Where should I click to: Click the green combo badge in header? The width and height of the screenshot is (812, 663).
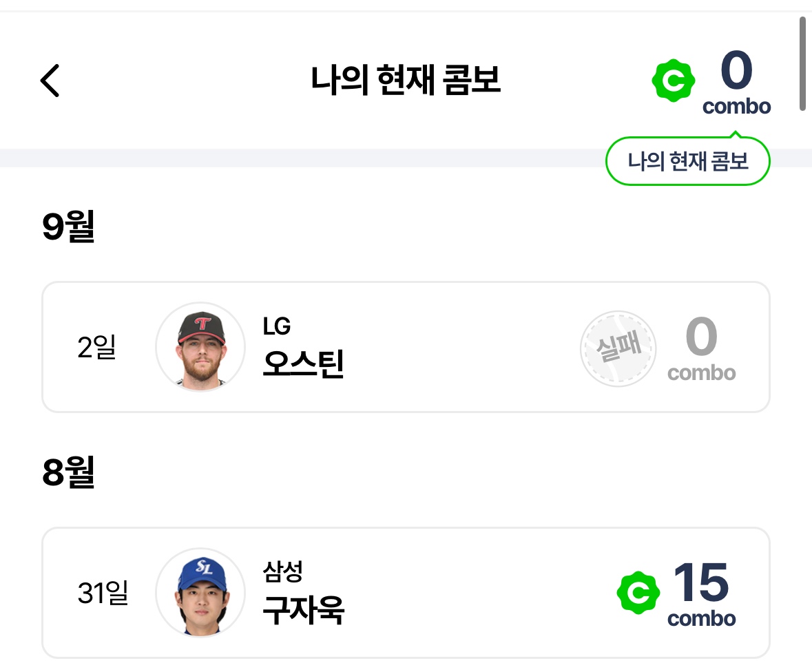tap(672, 81)
